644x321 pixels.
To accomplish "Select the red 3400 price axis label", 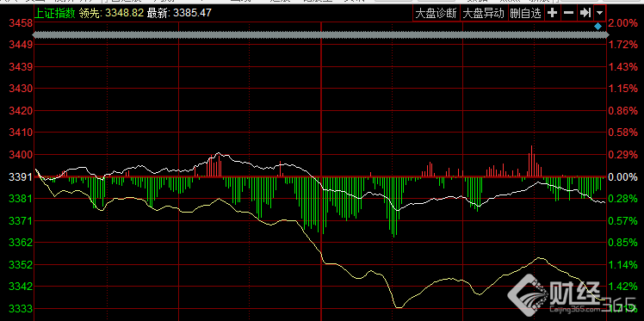I will click(18, 155).
